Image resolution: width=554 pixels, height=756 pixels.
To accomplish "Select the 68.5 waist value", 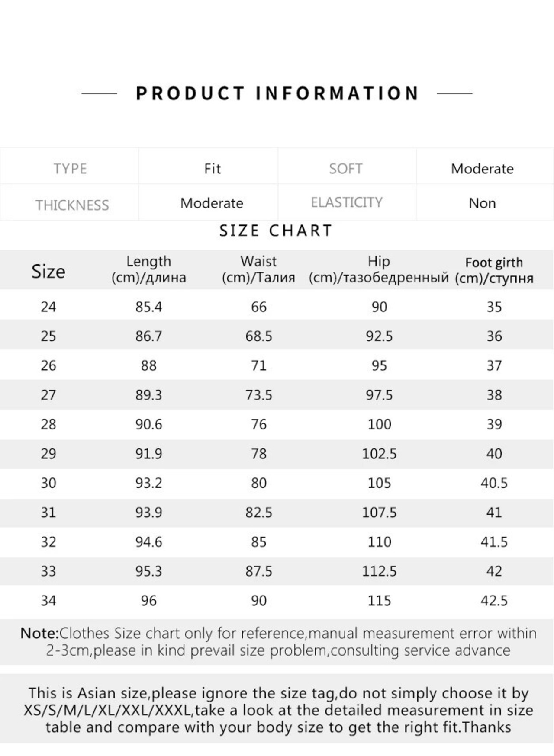I will point(258,336).
